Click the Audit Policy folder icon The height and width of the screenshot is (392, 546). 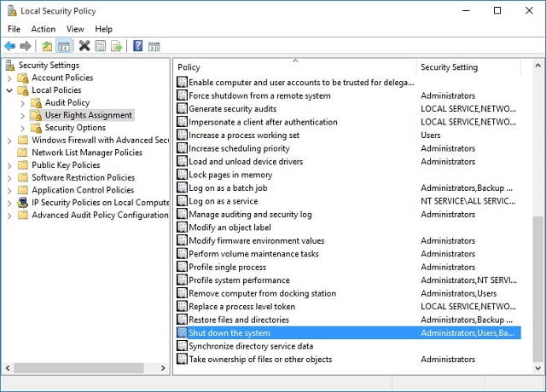pyautogui.click(x=36, y=102)
